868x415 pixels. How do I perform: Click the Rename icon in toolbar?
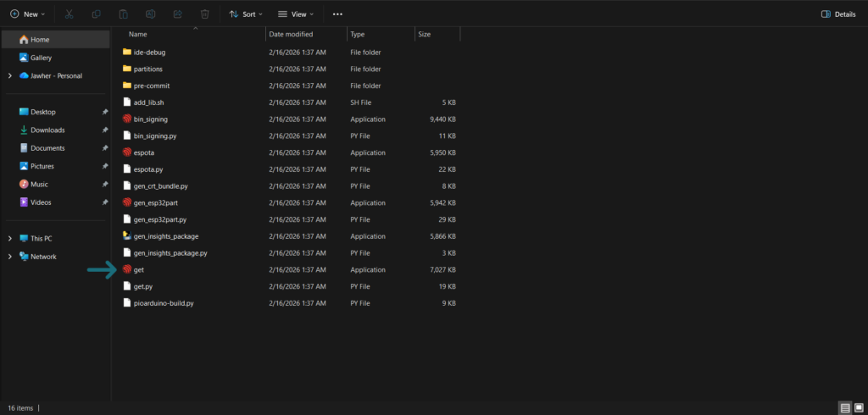click(x=150, y=14)
